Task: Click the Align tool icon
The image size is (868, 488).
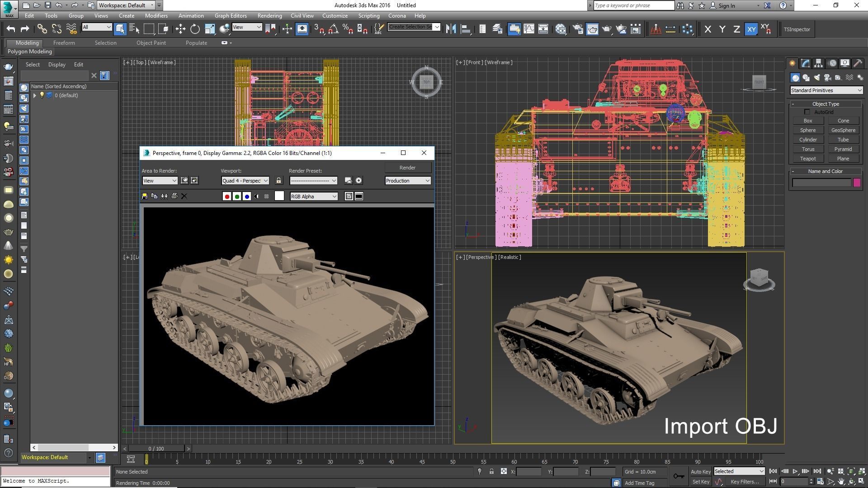Action: point(465,29)
